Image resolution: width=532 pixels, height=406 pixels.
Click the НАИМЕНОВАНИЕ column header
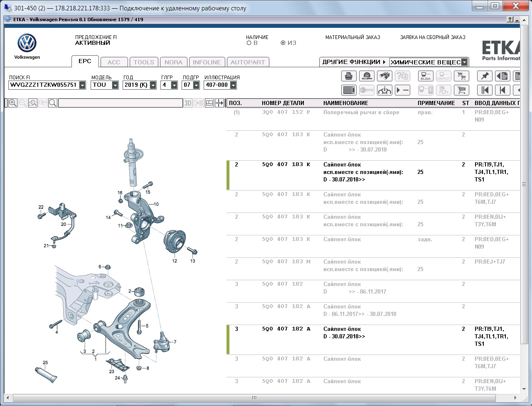click(346, 103)
